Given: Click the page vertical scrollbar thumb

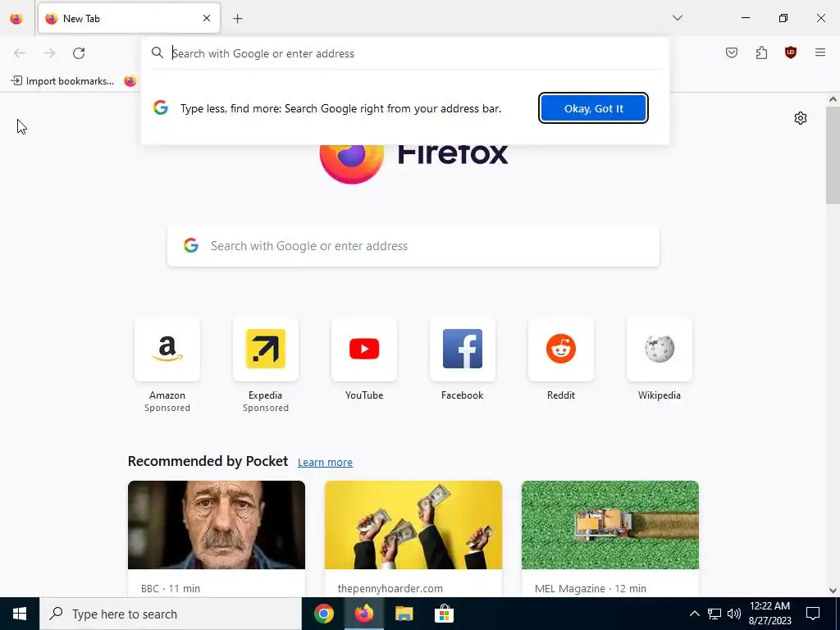Looking at the screenshot, I should point(833,155).
